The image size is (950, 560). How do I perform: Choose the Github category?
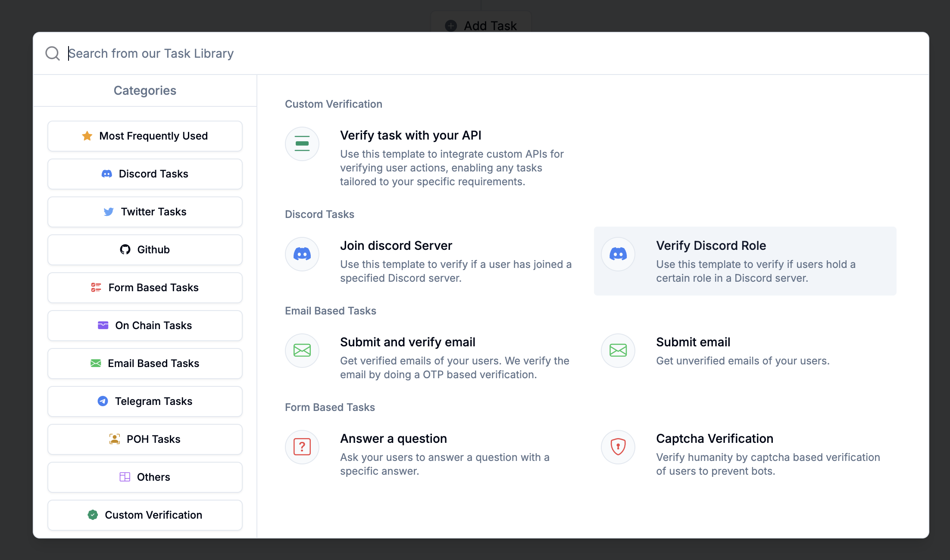[x=145, y=250]
